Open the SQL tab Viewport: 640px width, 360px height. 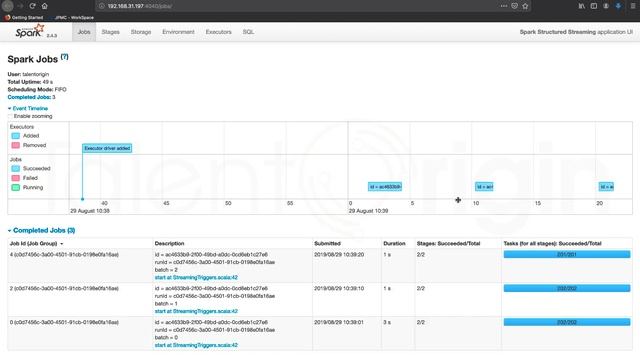pyautogui.click(x=248, y=32)
